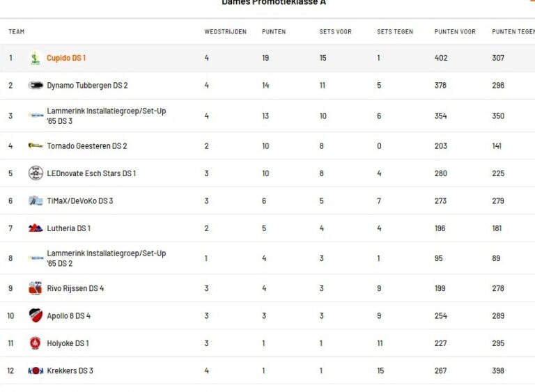Open Lammerink Installatiegroep/Set-Up '65 DS 2 link
Screen dimensions: 535x392
[106, 258]
